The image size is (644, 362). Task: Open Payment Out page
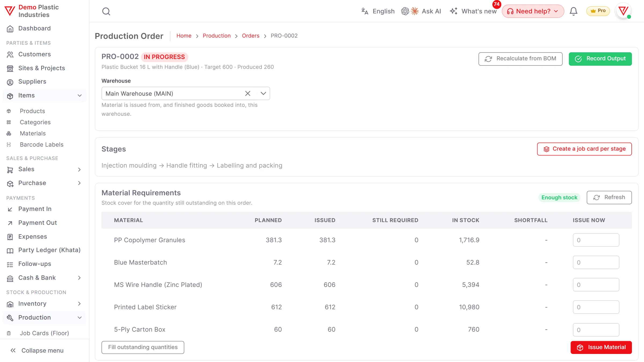click(45, 223)
